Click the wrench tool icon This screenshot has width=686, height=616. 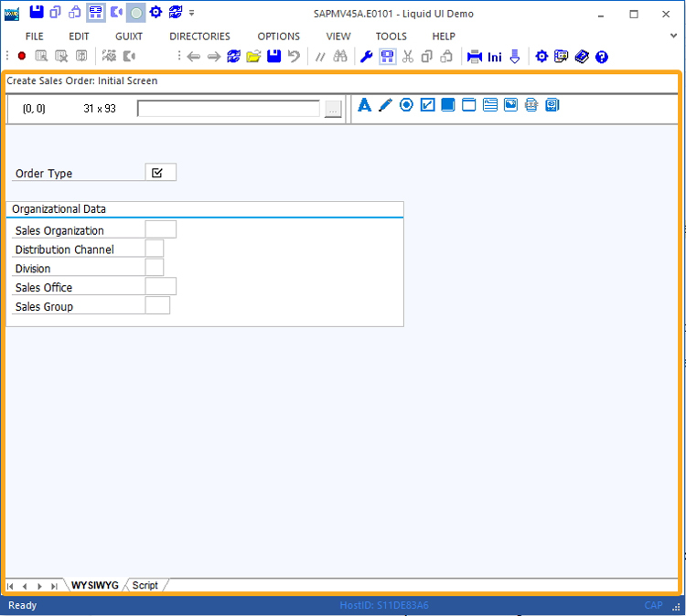367,57
